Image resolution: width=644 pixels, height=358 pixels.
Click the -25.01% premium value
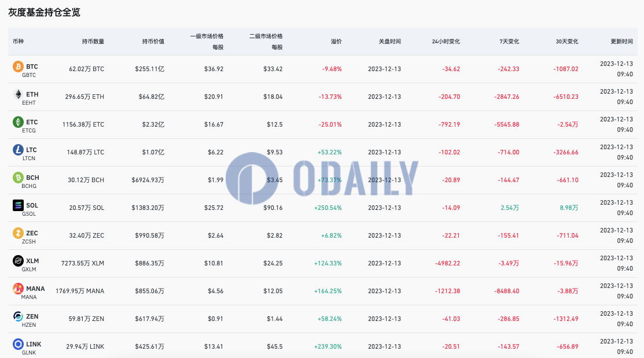pos(330,124)
